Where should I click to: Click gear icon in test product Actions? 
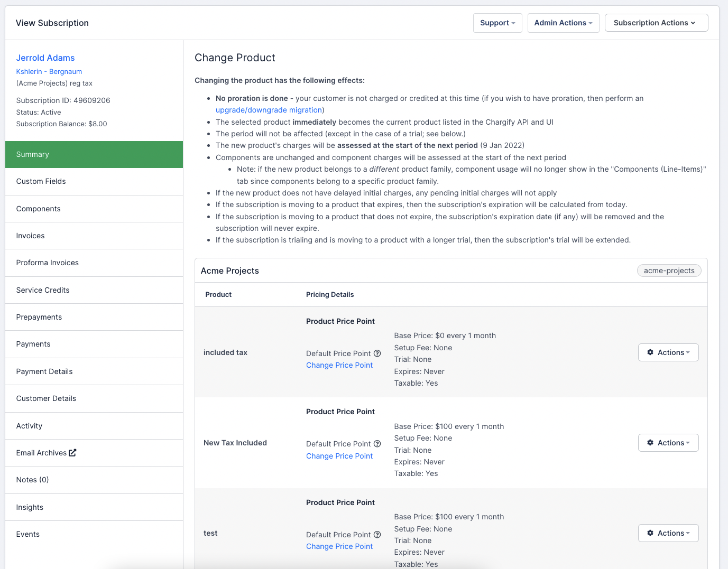tap(650, 533)
